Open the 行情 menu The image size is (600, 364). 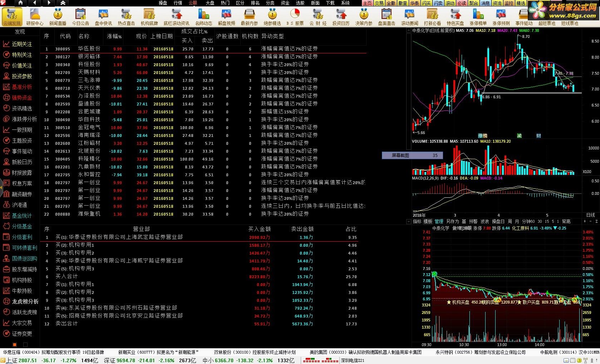(x=178, y=3)
